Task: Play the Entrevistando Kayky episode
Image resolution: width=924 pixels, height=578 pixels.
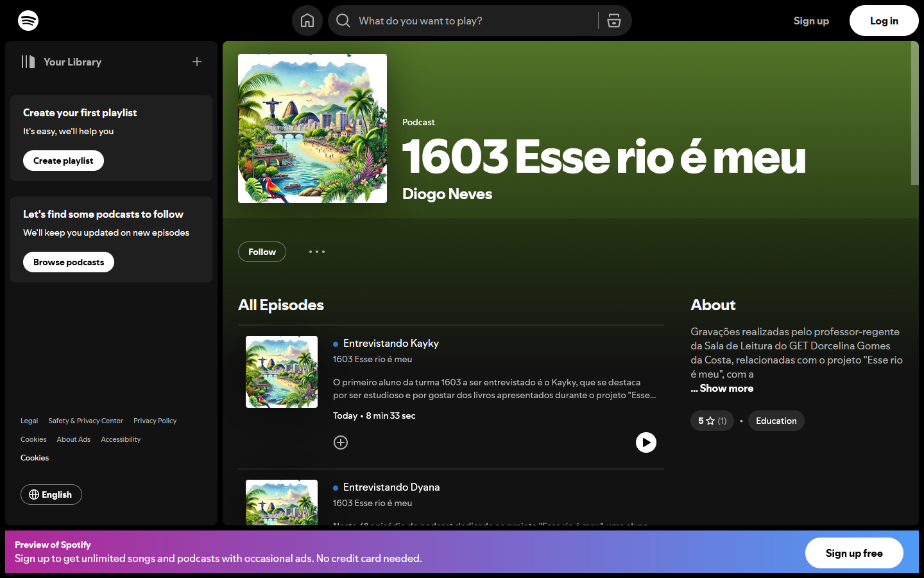Action: click(x=646, y=442)
